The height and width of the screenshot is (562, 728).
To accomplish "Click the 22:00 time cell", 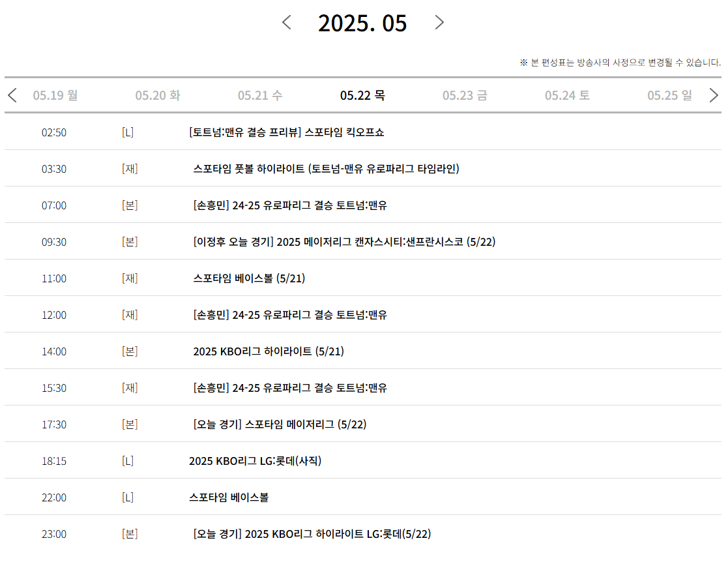I will tap(54, 497).
